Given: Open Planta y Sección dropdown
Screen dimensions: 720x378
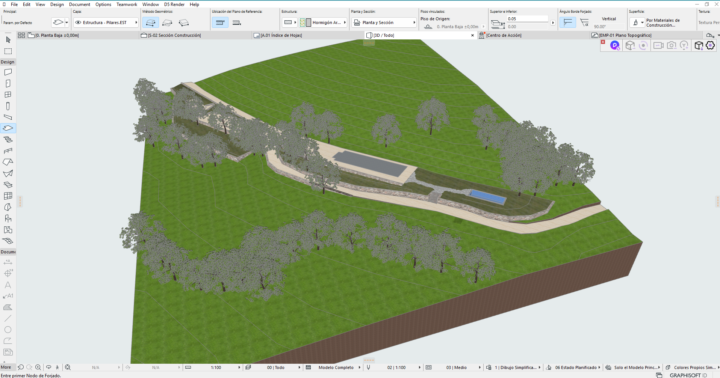Looking at the screenshot, I should (x=384, y=23).
